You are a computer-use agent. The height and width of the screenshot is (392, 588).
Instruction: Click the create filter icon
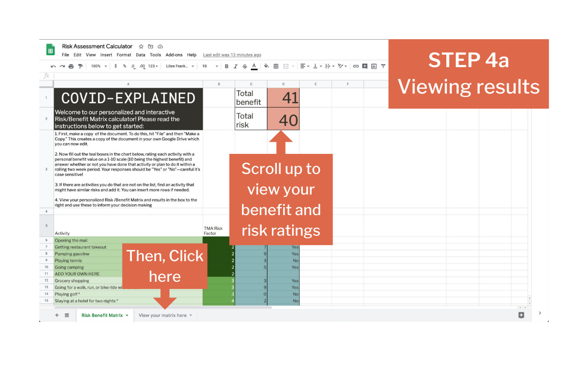tap(383, 66)
